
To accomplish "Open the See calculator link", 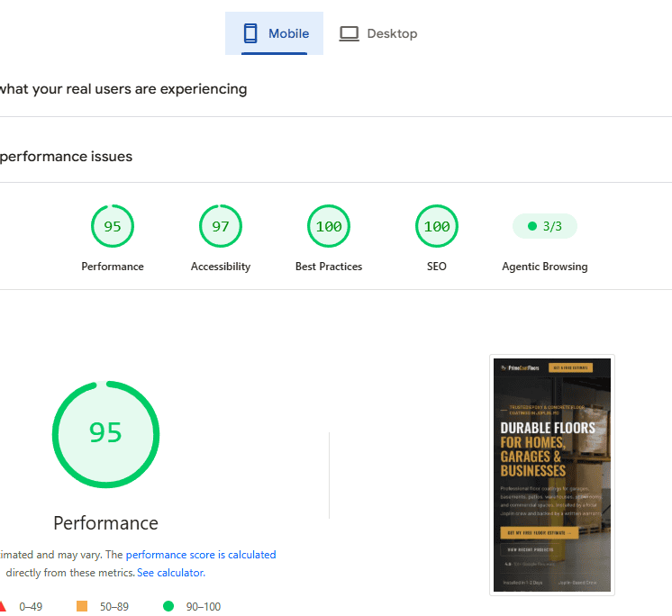I will pyautogui.click(x=171, y=573).
